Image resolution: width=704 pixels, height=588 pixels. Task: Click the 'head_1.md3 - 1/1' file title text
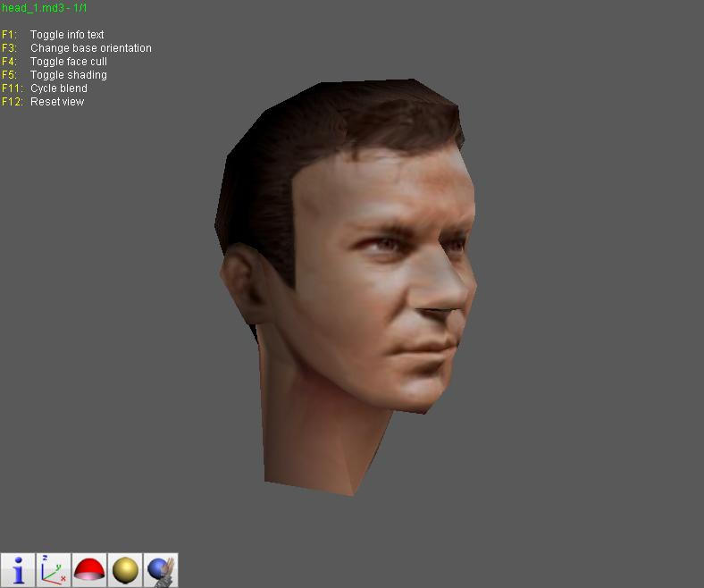pyautogui.click(x=44, y=8)
